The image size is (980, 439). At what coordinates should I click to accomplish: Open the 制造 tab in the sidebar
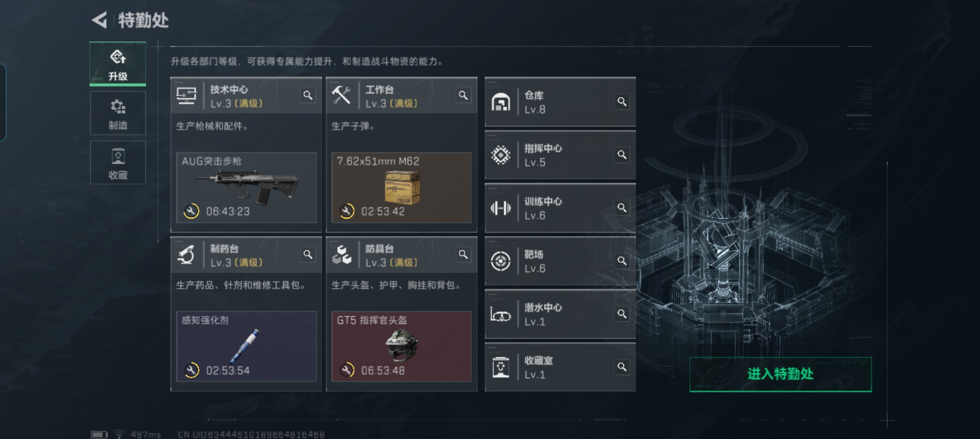click(x=118, y=113)
